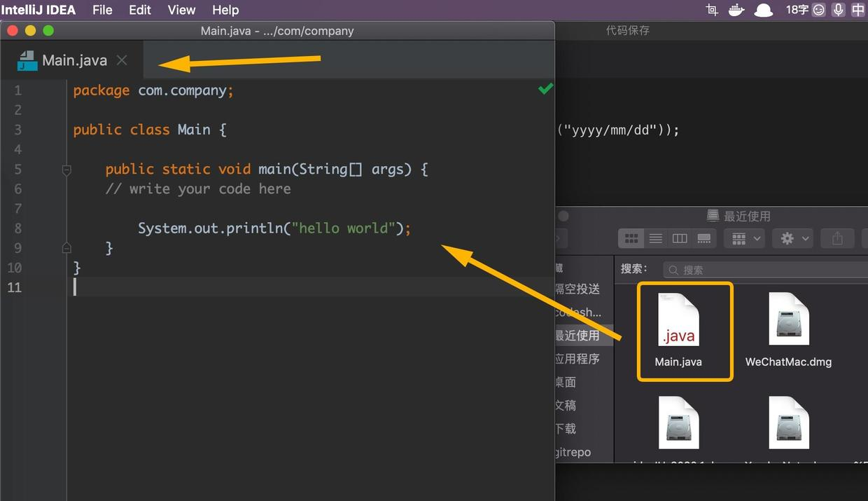868x501 pixels.
Task: Open Finder gear action menu
Action: pyautogui.click(x=792, y=238)
